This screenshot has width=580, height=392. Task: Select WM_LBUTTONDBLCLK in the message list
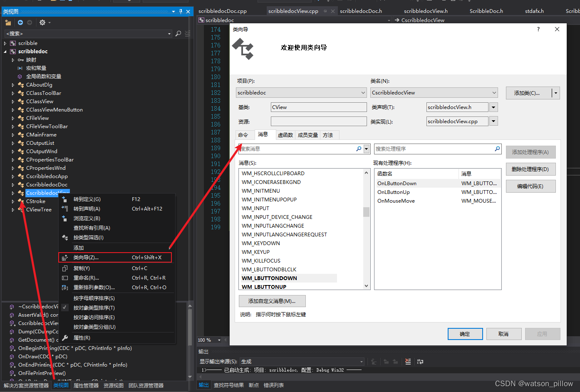pyautogui.click(x=269, y=269)
